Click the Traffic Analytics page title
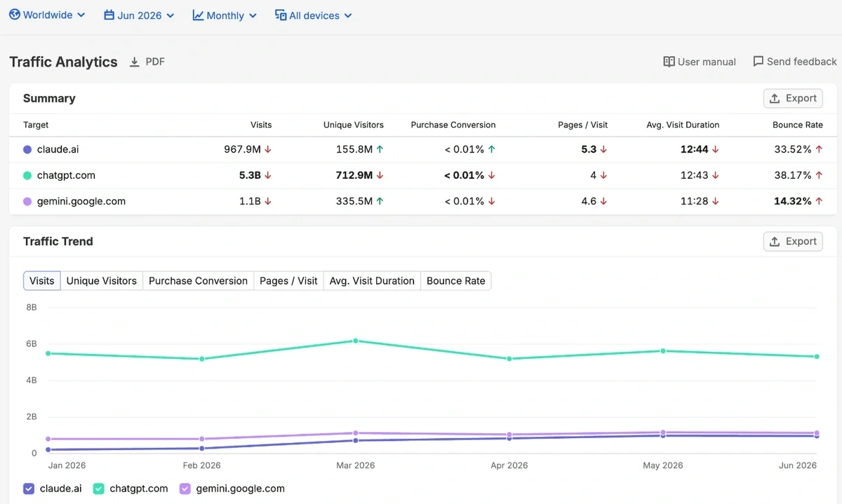Image resolution: width=842 pixels, height=504 pixels. click(63, 62)
